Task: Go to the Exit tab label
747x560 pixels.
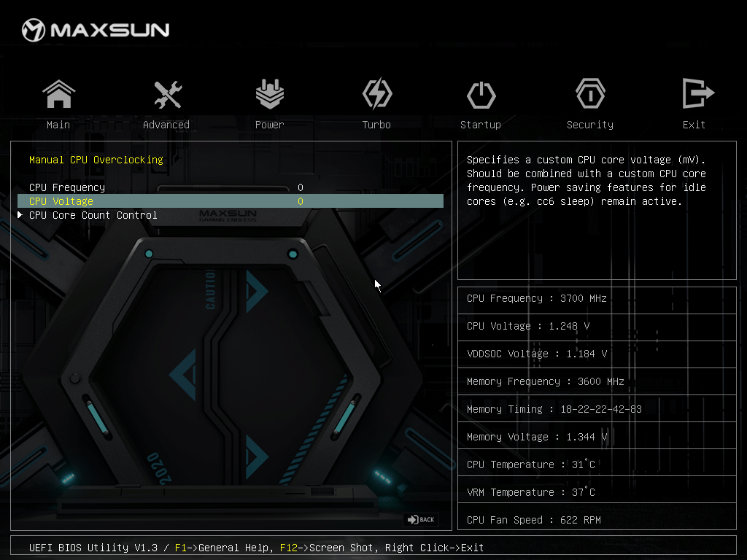Action: (x=694, y=125)
